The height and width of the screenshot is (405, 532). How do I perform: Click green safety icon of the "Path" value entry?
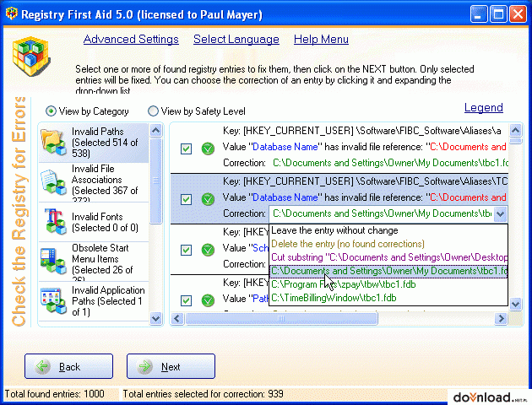[208, 300]
